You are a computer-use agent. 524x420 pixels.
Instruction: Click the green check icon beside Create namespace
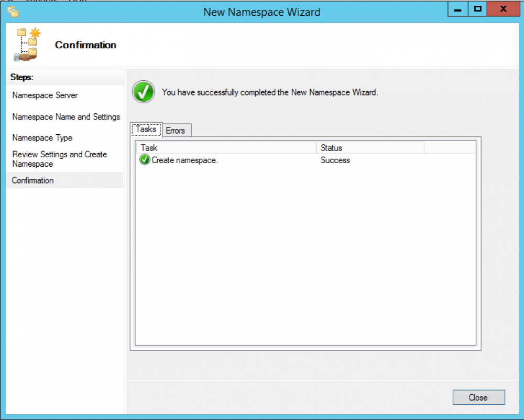[x=144, y=160]
